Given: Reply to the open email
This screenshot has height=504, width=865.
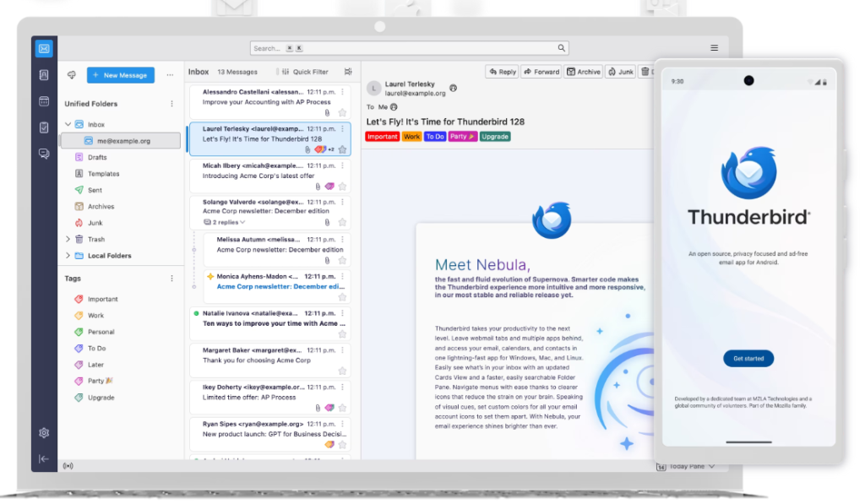Looking at the screenshot, I should [502, 72].
